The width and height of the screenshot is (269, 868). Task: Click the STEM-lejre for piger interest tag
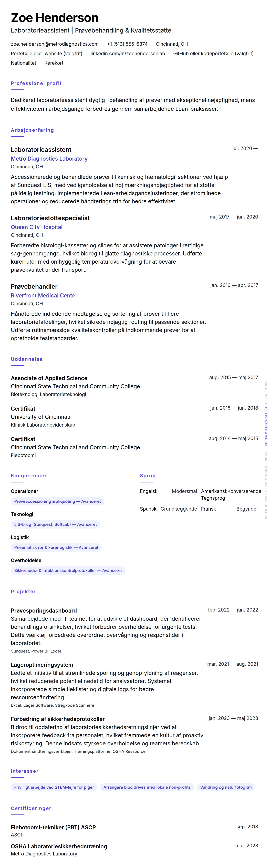tap(54, 788)
